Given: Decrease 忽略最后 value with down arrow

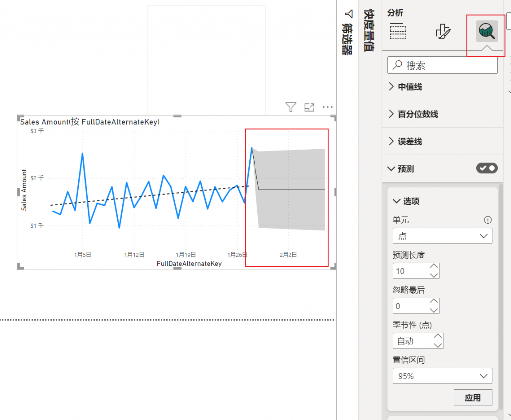Looking at the screenshot, I should pyautogui.click(x=434, y=310).
